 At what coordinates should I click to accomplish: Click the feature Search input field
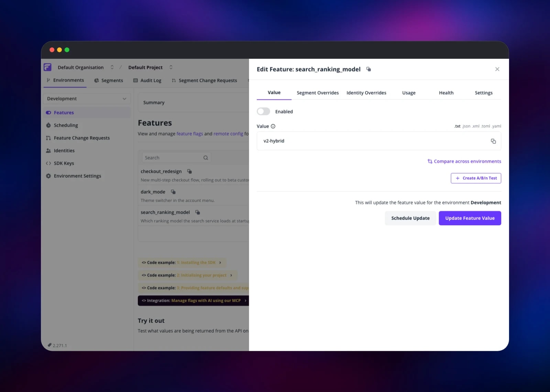coord(177,158)
